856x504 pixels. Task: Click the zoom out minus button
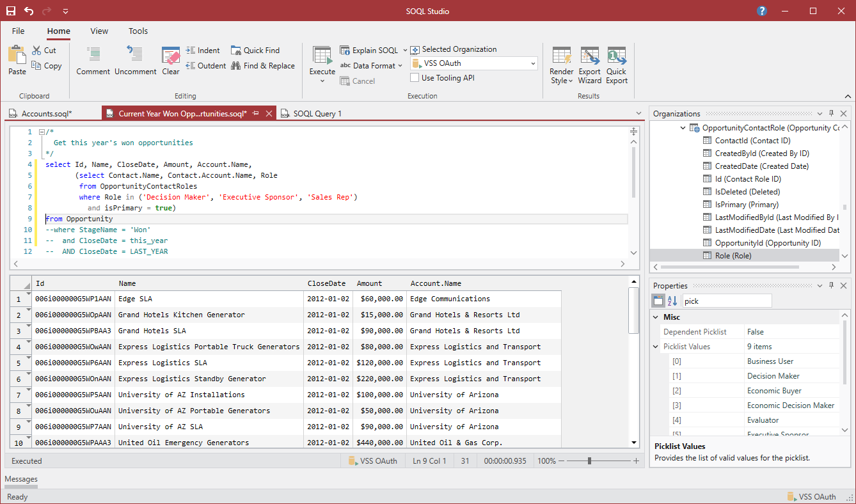point(561,461)
